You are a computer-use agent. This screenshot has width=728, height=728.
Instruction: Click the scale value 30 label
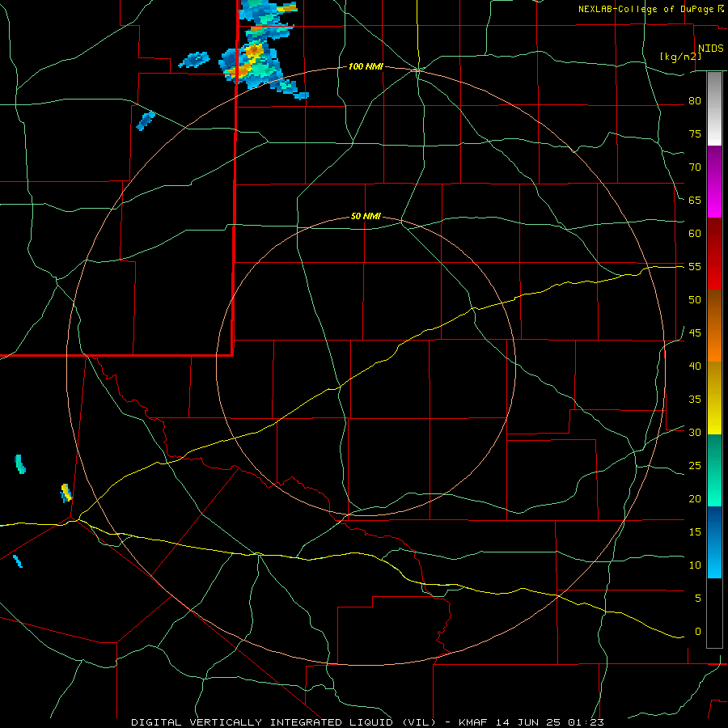pos(695,432)
